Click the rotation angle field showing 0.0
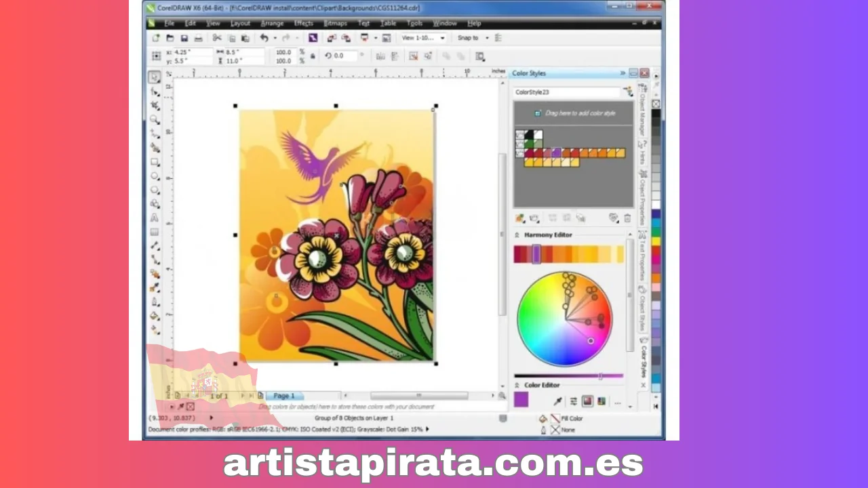This screenshot has width=868, height=488. [345, 56]
